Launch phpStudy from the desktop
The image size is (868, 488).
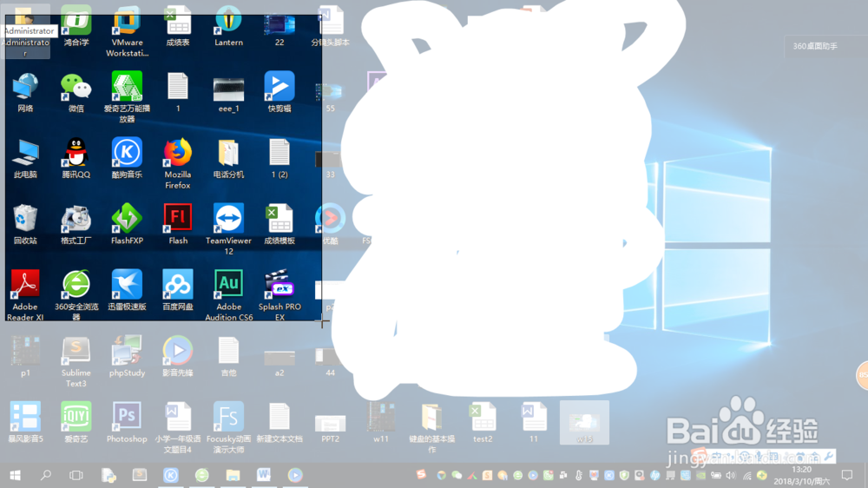127,356
